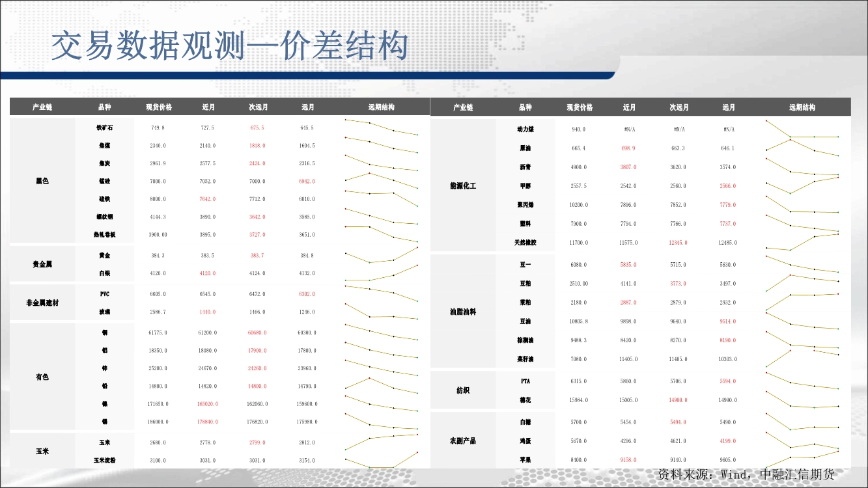This screenshot has height=488, width=868.
Task: Click the 动力煤 spot price 940.0
Action: coord(578,129)
